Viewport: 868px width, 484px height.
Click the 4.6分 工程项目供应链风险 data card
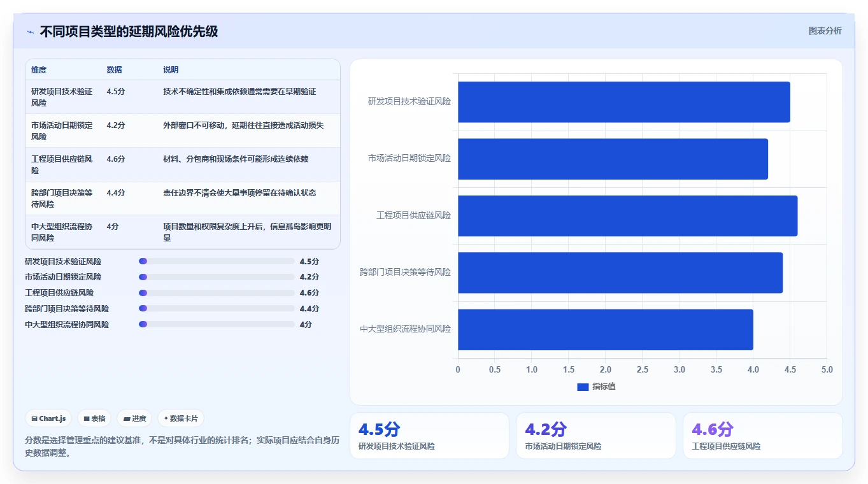(763, 436)
